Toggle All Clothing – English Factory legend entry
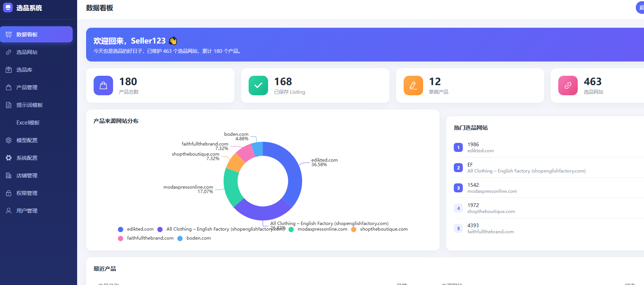 pos(221,229)
